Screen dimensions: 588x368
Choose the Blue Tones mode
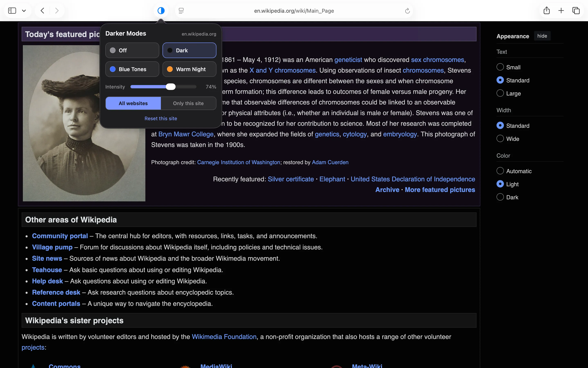pos(132,69)
